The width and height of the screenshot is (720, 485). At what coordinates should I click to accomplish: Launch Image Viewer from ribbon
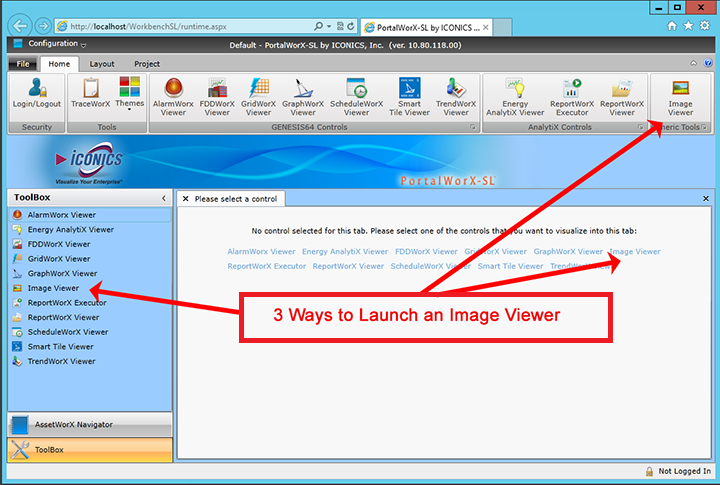point(680,97)
